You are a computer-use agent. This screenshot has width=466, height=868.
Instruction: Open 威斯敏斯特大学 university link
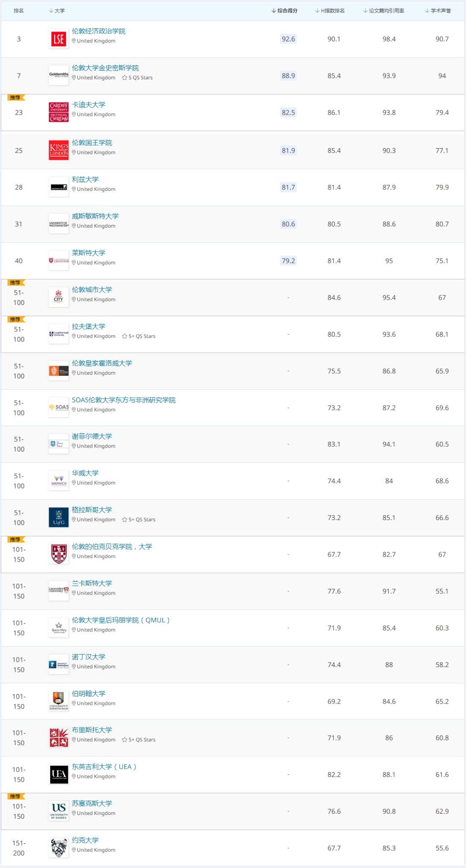(x=95, y=216)
